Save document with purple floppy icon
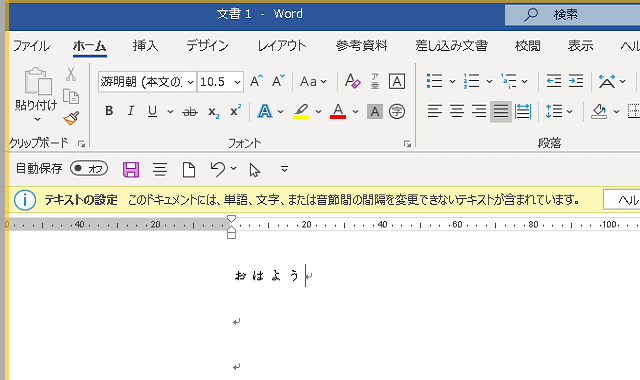This screenshot has width=640, height=380. 131,169
